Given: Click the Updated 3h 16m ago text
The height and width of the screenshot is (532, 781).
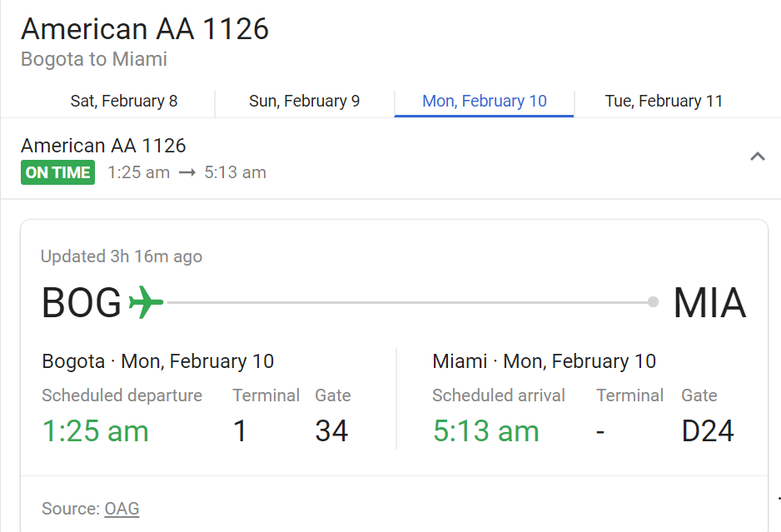Looking at the screenshot, I should click(122, 256).
